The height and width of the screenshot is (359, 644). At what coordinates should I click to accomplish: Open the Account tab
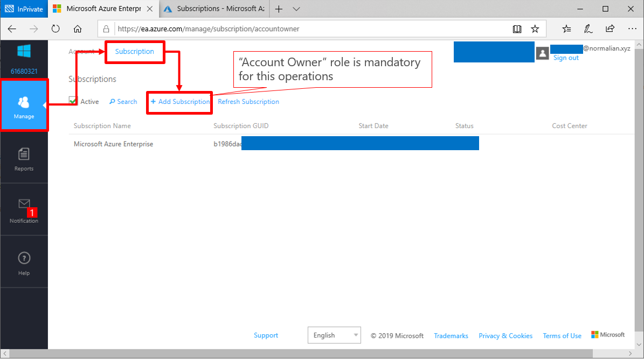point(81,51)
